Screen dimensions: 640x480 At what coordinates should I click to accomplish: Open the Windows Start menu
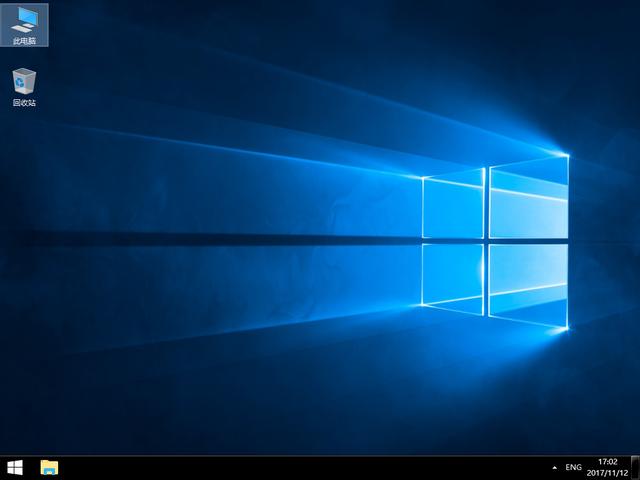click(15, 468)
